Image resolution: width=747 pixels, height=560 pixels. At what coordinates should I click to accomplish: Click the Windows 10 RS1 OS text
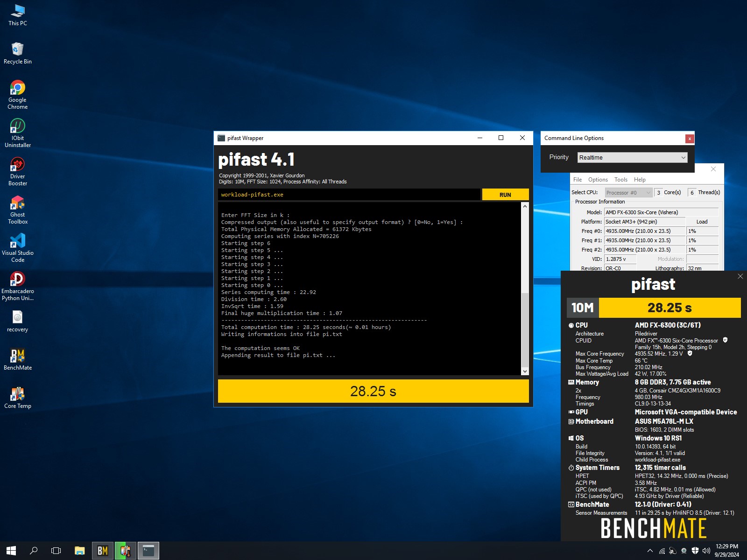658,438
